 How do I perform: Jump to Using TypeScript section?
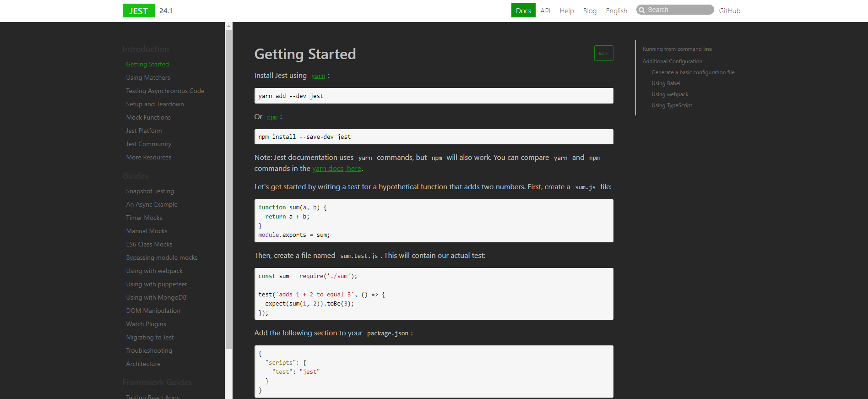[x=672, y=105]
